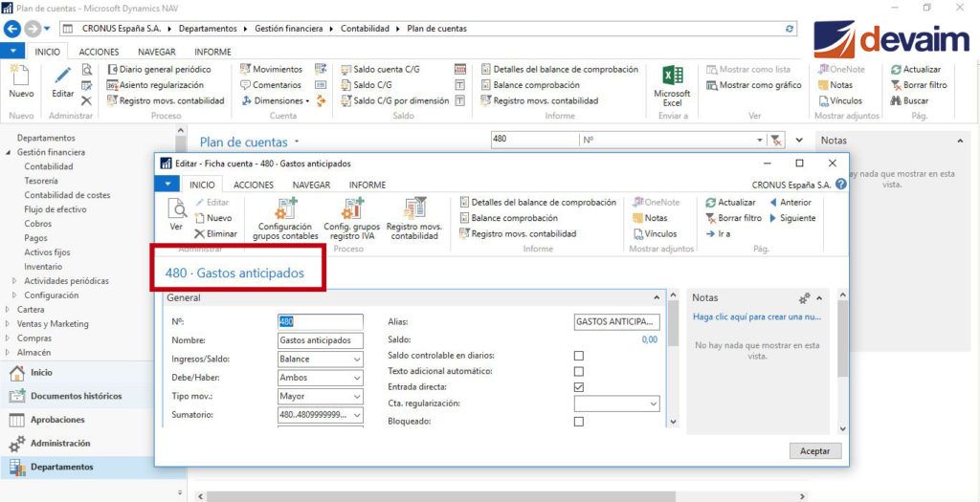Screen dimensions: 980x502
Task: Click Buscar binoculars in main ribbon
Action: [910, 100]
